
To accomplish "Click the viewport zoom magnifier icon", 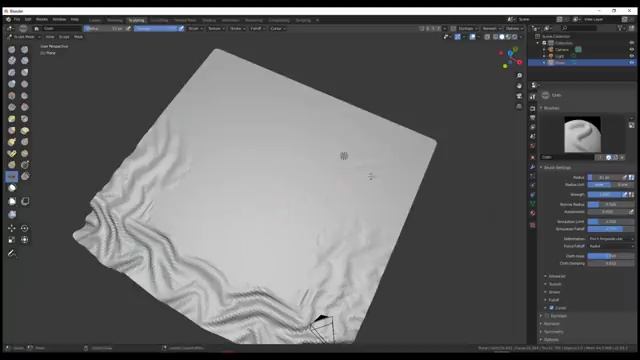I will click(x=519, y=76).
